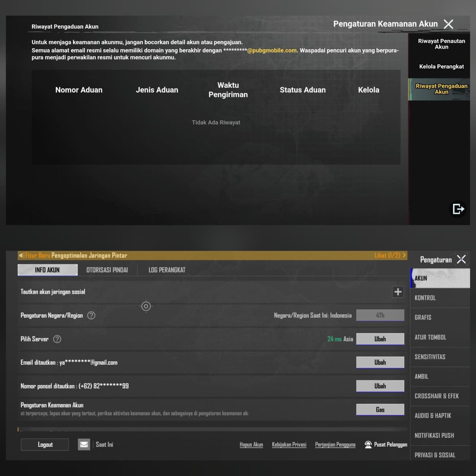Select Riwayat Pengaduan Akun sidebar item

click(440, 89)
